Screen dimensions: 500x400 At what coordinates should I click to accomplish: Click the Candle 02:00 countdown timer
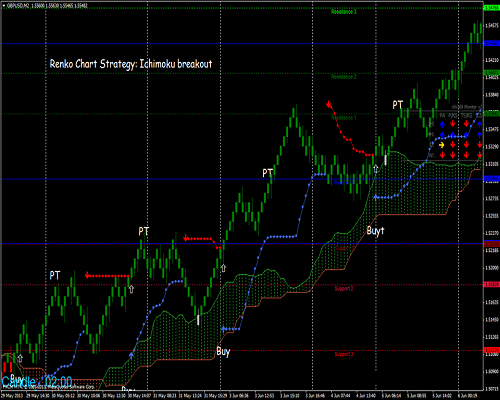[37, 382]
